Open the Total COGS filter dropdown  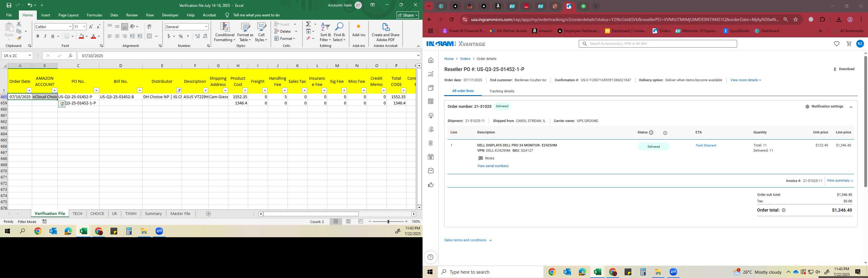click(403, 90)
